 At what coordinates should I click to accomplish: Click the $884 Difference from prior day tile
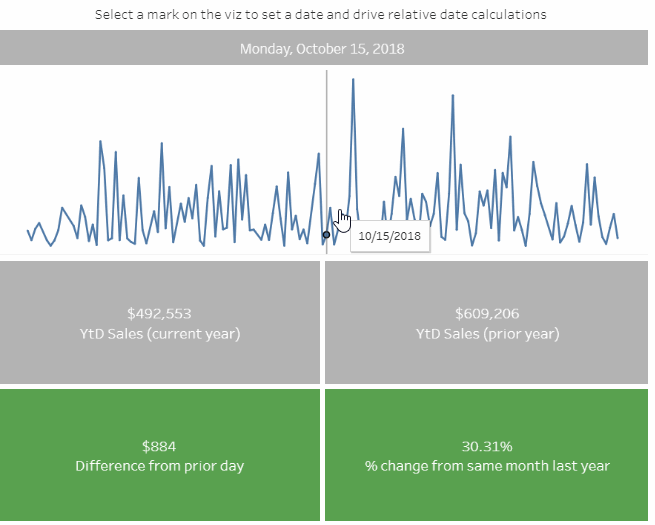point(160,455)
